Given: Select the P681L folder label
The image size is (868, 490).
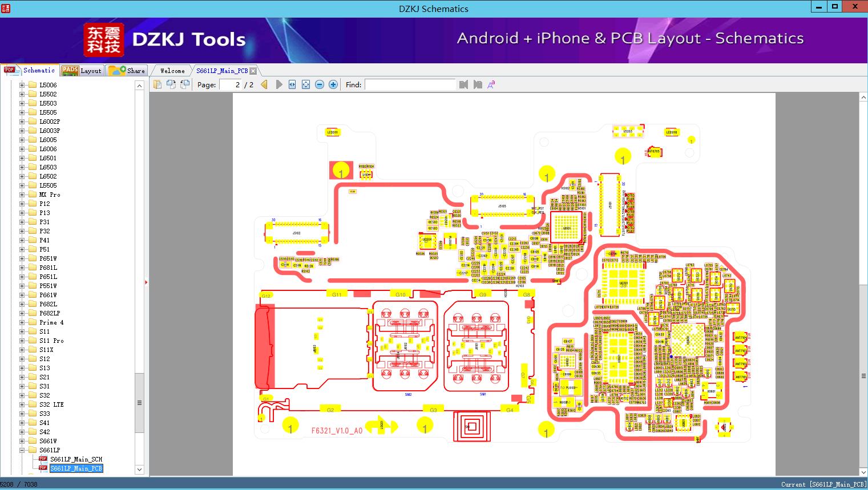Looking at the screenshot, I should click(48, 268).
